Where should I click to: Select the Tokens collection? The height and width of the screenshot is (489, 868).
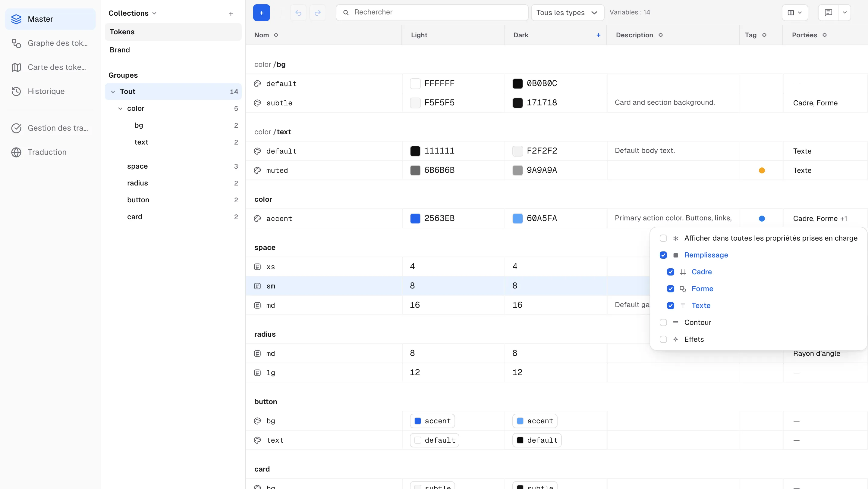pyautogui.click(x=173, y=32)
